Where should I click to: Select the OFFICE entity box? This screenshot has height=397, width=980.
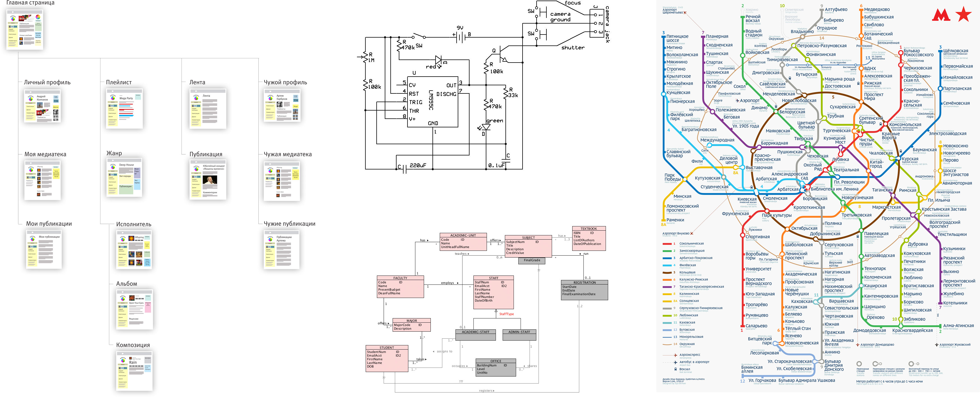click(x=496, y=368)
